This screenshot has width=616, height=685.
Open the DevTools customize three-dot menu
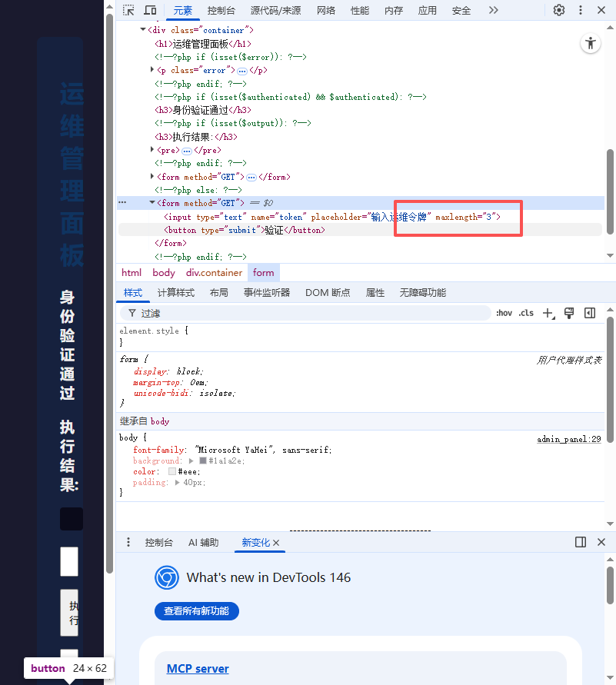580,10
